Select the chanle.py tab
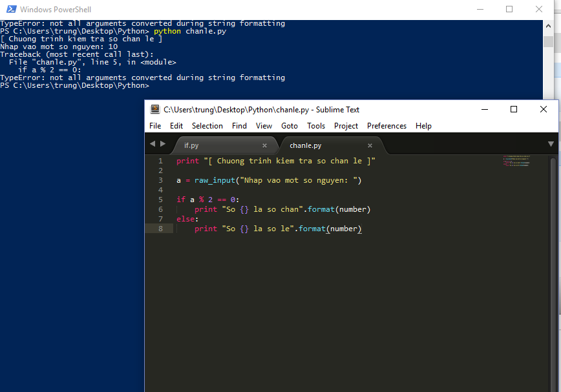This screenshot has height=392, width=561. [306, 146]
